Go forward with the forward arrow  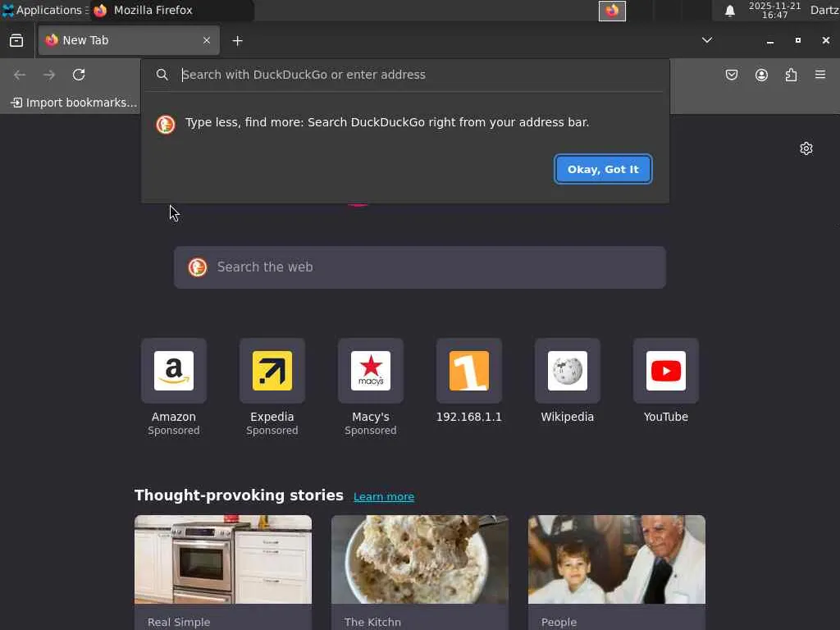pyautogui.click(x=49, y=75)
